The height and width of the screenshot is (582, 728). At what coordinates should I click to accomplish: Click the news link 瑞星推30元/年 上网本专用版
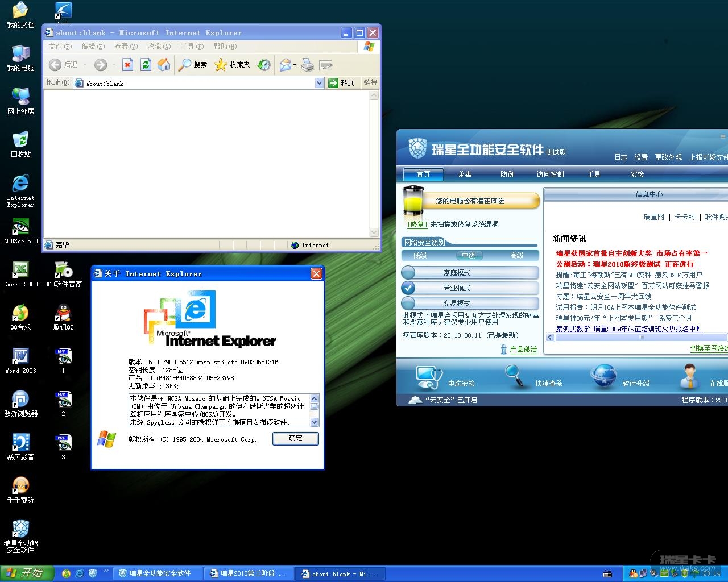[x=624, y=318]
